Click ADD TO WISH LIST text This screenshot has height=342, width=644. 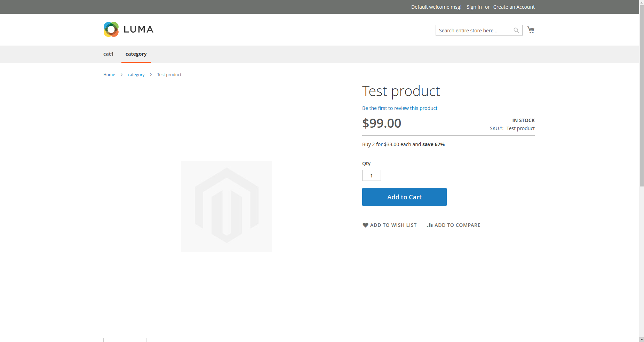393,225
